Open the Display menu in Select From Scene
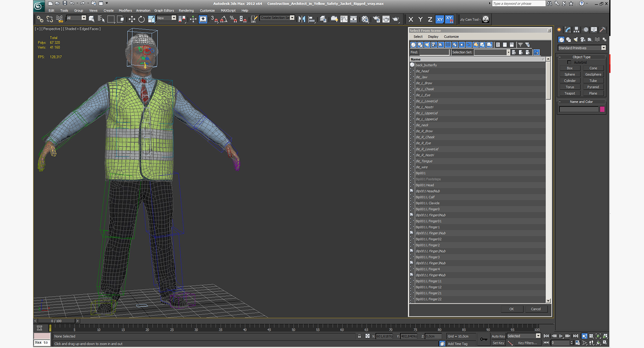Image resolution: width=644 pixels, height=348 pixels. [433, 37]
